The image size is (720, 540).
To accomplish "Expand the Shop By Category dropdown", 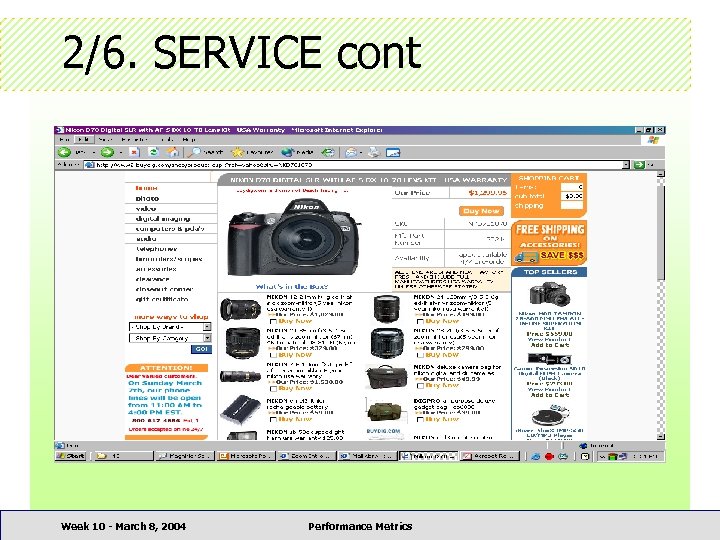I will pos(207,338).
